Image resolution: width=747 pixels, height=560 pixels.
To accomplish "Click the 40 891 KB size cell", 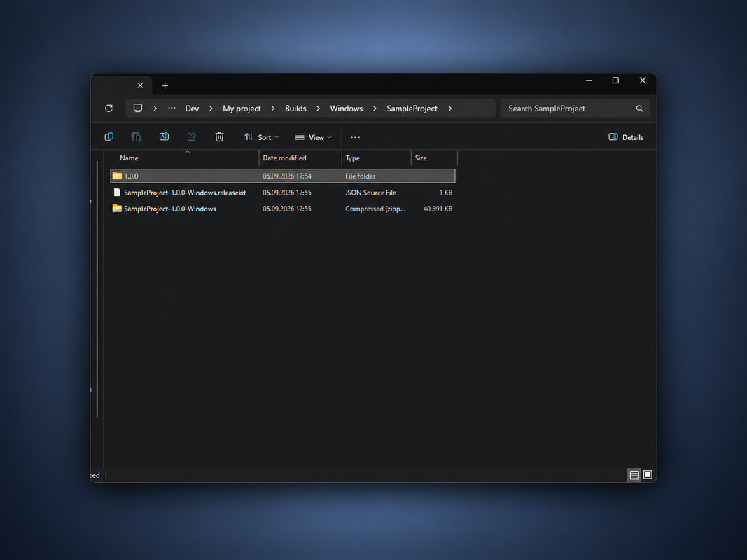I will click(x=438, y=209).
